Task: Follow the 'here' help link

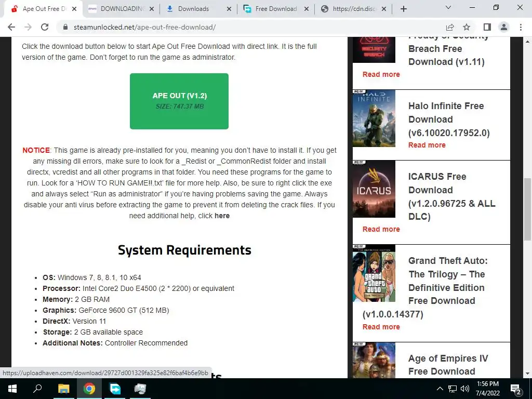Action: 222,216
